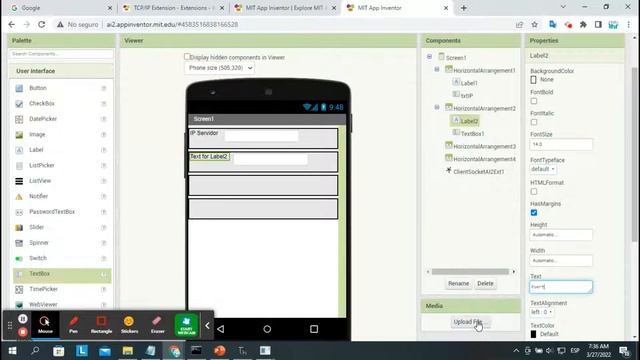This screenshot has width=640, height=360.
Task: Select Rectangle tool in recorder toolbar
Action: pyautogui.click(x=101, y=325)
